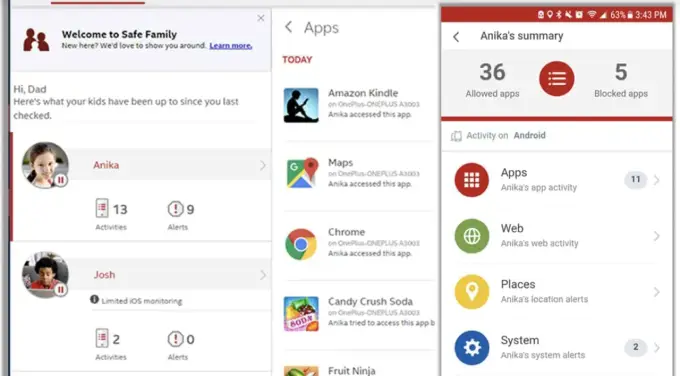Pause Anika's profile using pause badge
This screenshot has width=680, height=376.
61,180
